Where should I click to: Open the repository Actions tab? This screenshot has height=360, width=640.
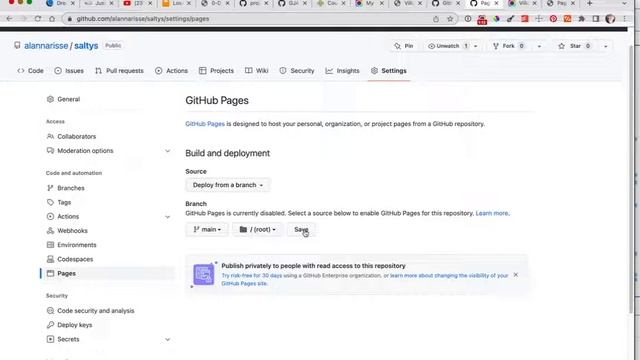click(171, 71)
